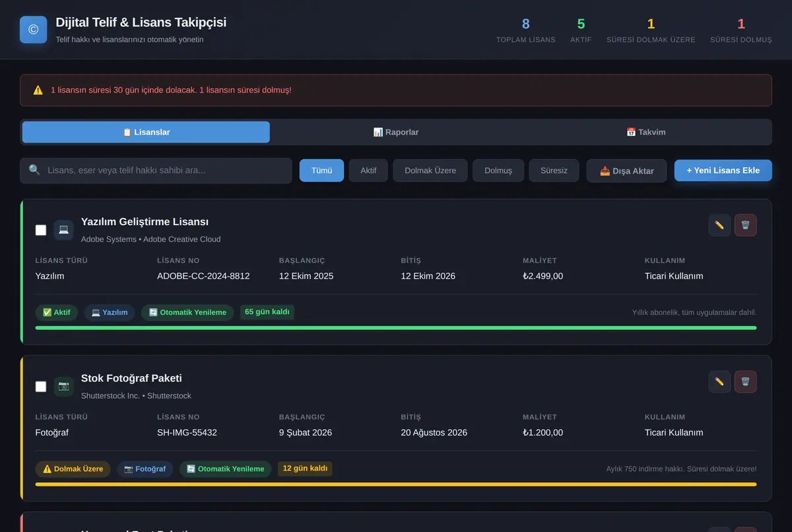
Task: Open the Raporlar tab
Action: [x=396, y=132]
